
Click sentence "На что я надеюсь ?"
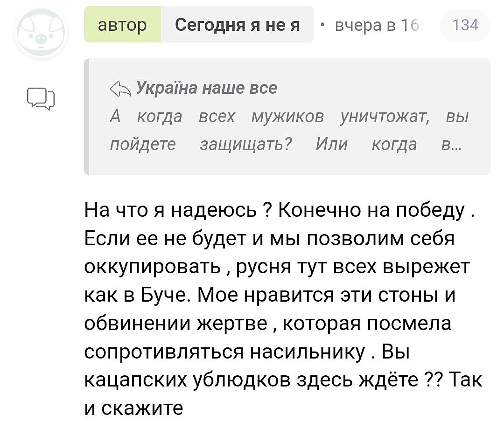[x=178, y=211]
